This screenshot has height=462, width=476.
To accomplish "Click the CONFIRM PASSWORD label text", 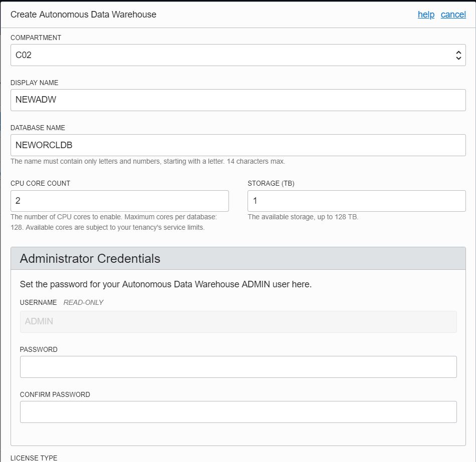I will click(55, 394).
